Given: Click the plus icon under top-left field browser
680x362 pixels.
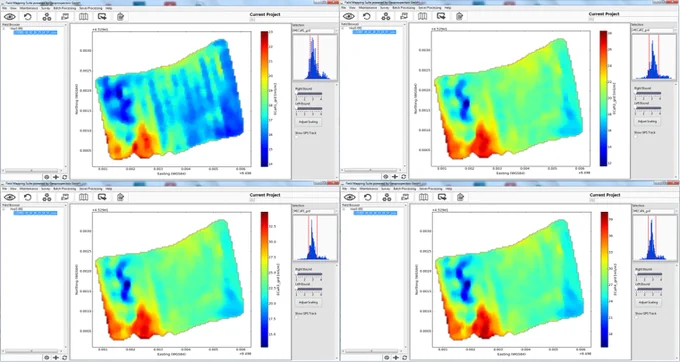Looking at the screenshot, I should coord(56,177).
